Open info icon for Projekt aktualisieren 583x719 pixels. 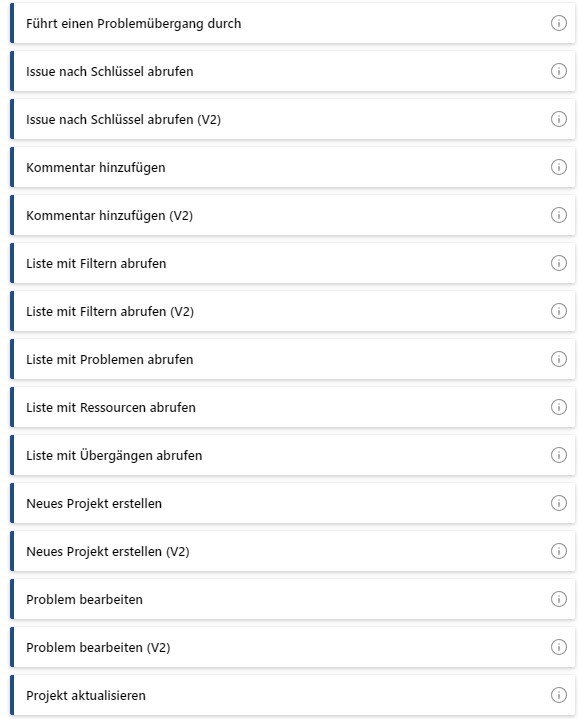coord(558,695)
